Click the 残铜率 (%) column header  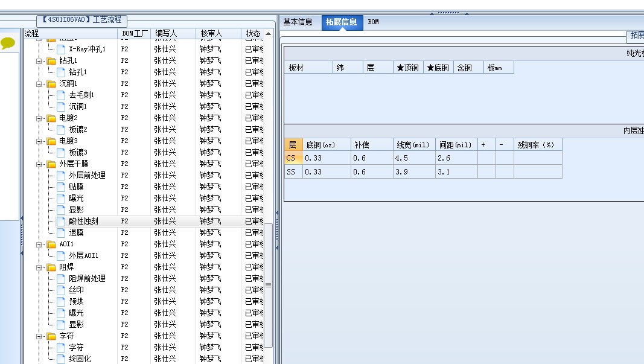[538, 145]
